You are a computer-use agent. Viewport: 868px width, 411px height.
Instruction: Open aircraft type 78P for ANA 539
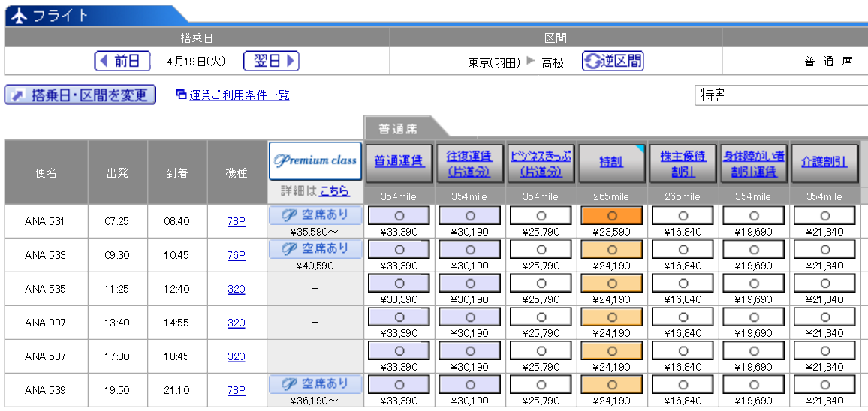(x=237, y=390)
